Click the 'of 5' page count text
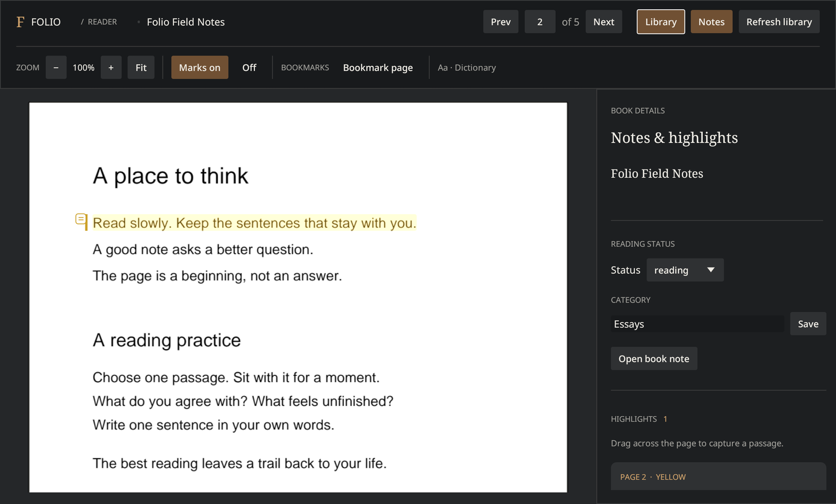Screen dimensions: 836x504 click(570, 22)
